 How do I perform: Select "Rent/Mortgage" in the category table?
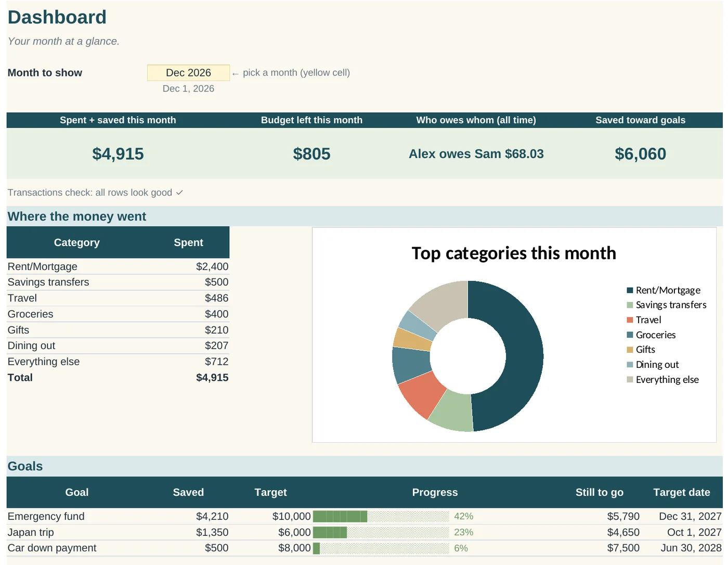(43, 266)
